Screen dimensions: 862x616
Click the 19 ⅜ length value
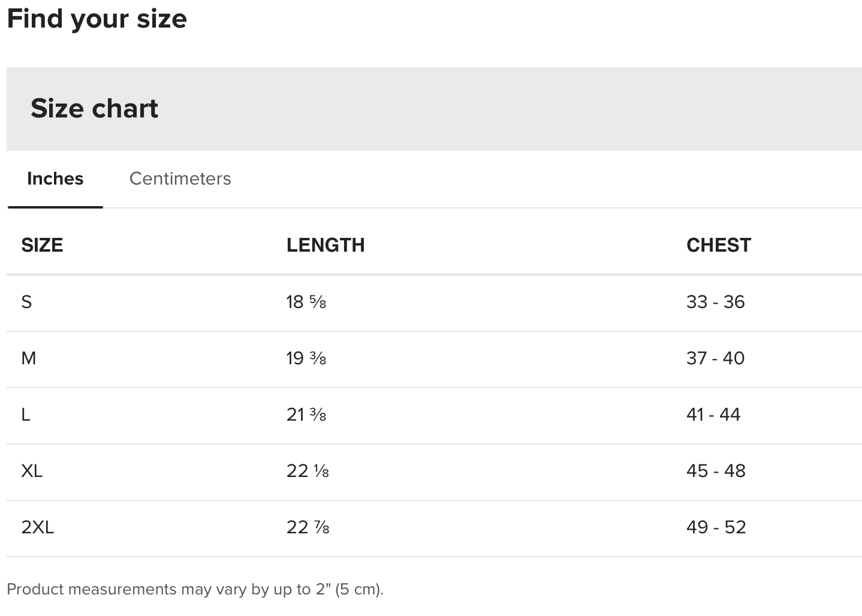pos(306,358)
